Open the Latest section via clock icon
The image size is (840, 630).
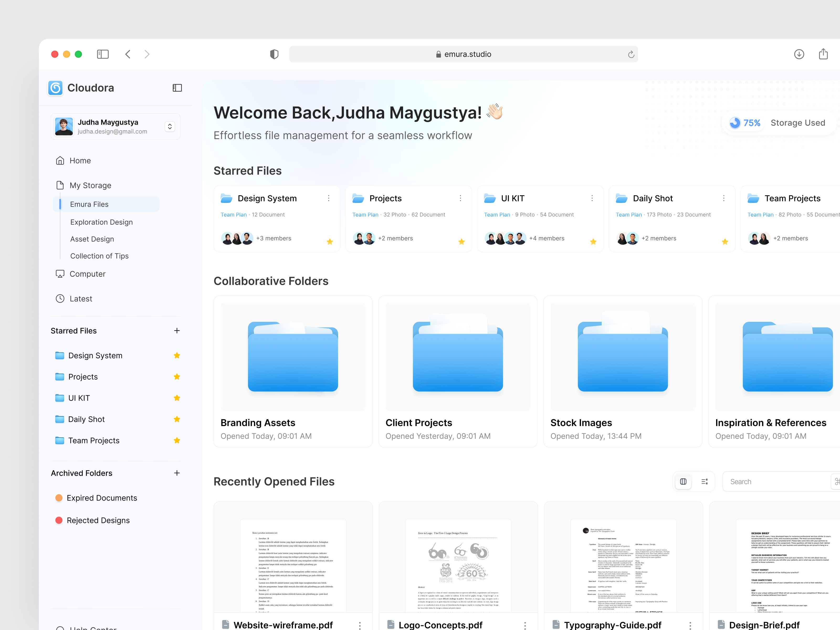click(x=60, y=298)
